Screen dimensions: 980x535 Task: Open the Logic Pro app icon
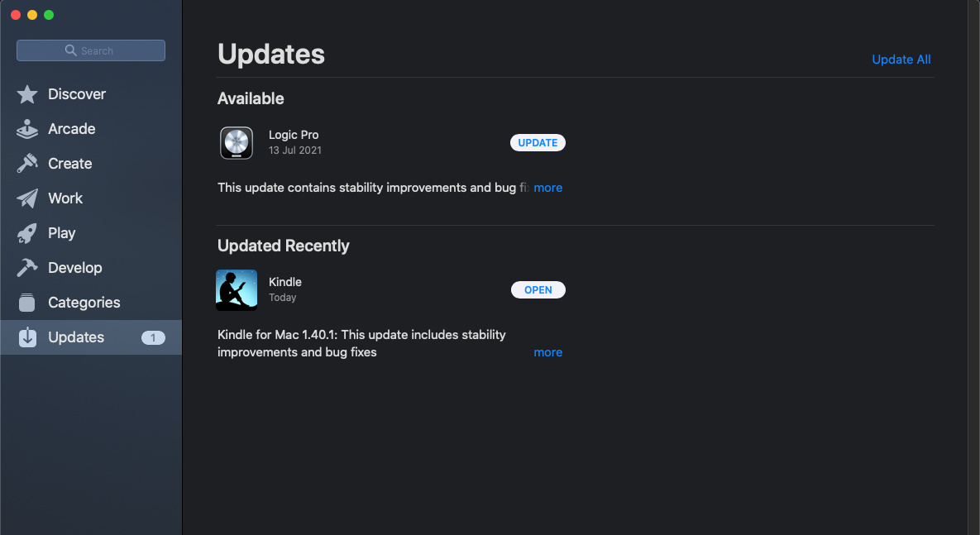[x=237, y=143]
